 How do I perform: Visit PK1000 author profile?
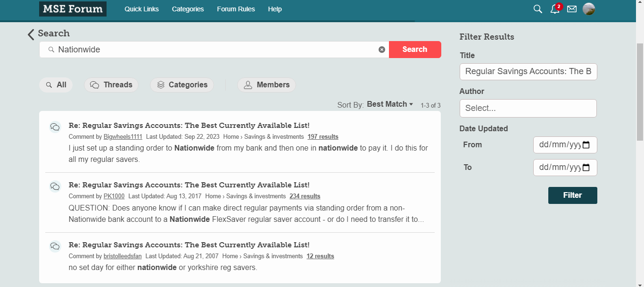114,196
